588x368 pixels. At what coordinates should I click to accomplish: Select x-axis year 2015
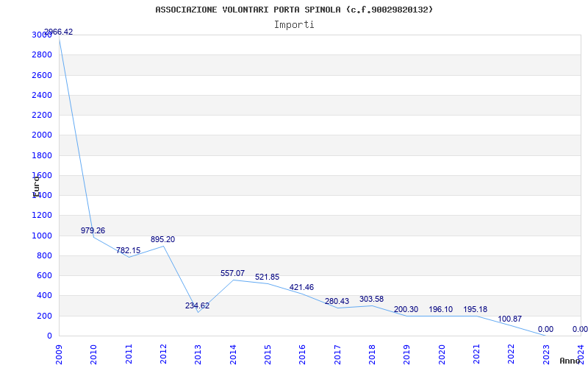pos(268,355)
